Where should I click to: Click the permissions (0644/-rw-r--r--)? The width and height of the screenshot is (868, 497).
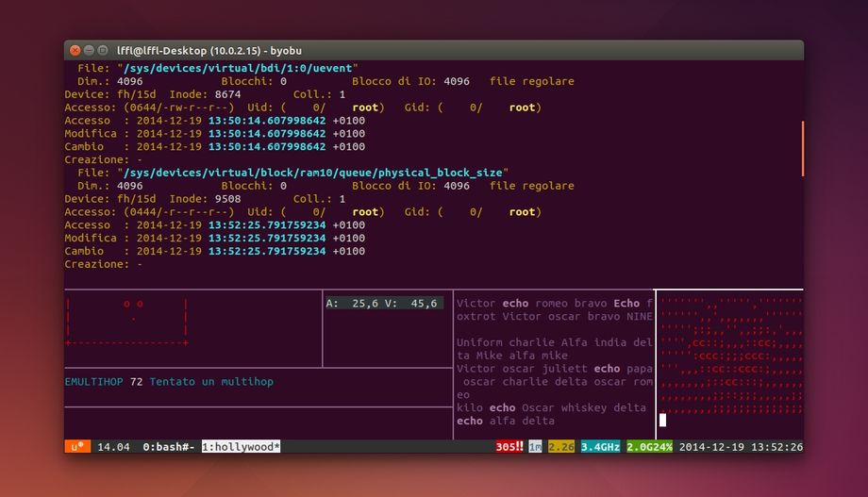(x=179, y=108)
